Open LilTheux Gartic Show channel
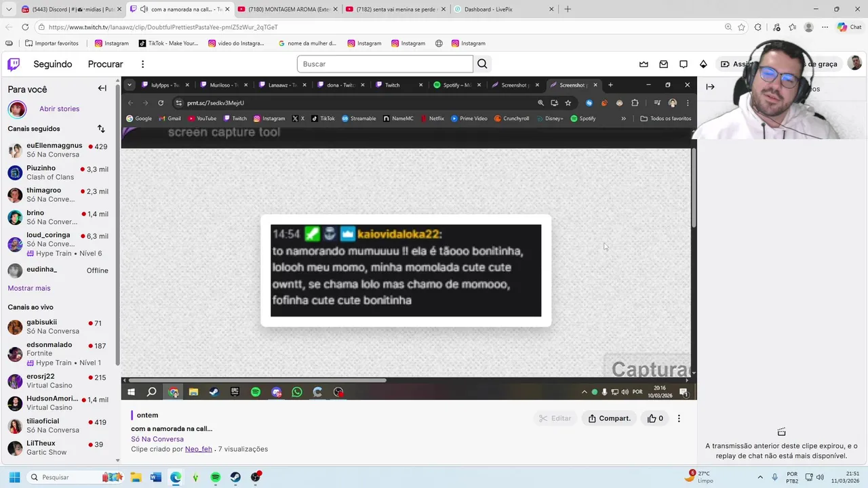The image size is (868, 488). pyautogui.click(x=58, y=448)
